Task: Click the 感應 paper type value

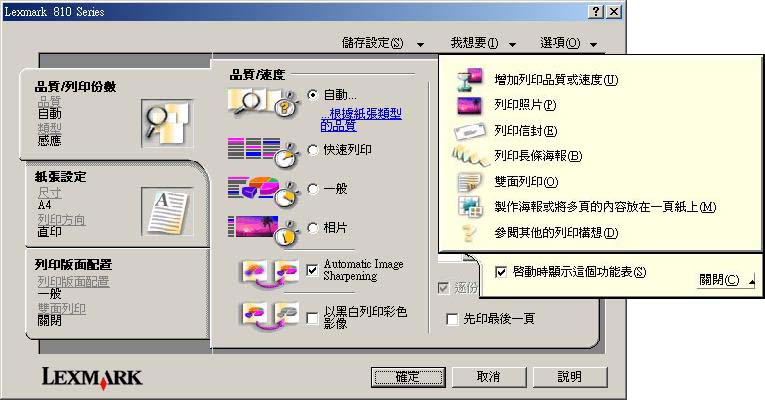Action: click(x=49, y=140)
